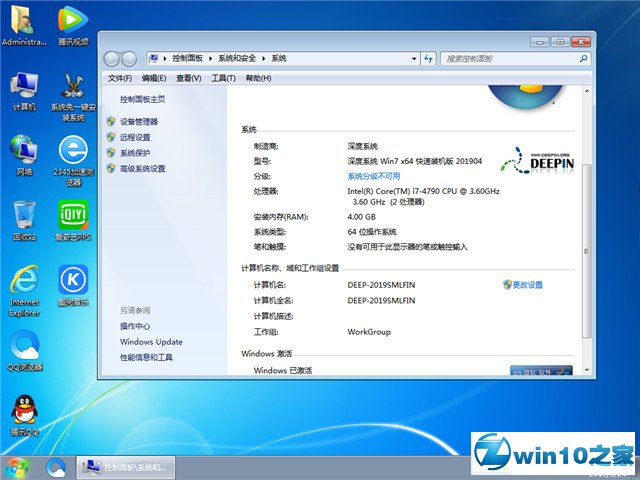Expand the arrow before 控制面板 breadcrumb

pyautogui.click(x=165, y=59)
